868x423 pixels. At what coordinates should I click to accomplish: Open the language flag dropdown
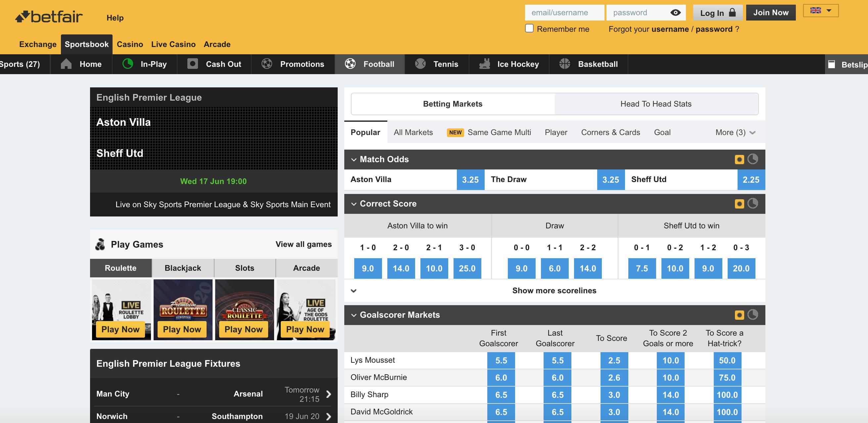coord(821,11)
